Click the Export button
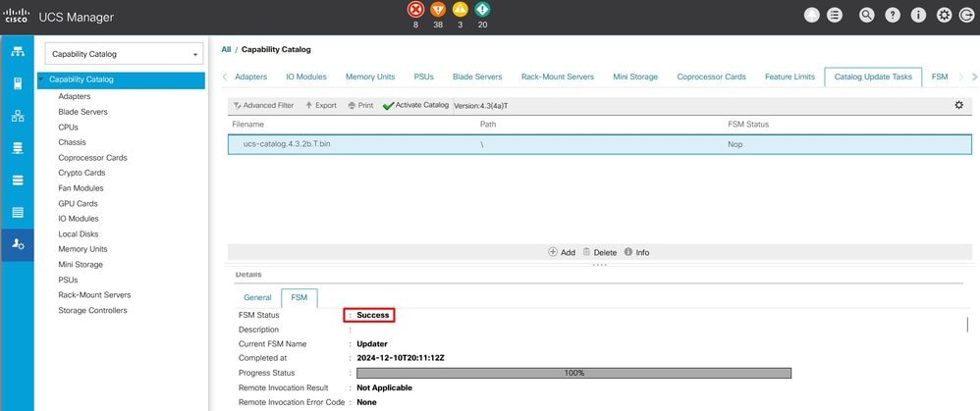The width and height of the screenshot is (980, 411). pos(321,106)
